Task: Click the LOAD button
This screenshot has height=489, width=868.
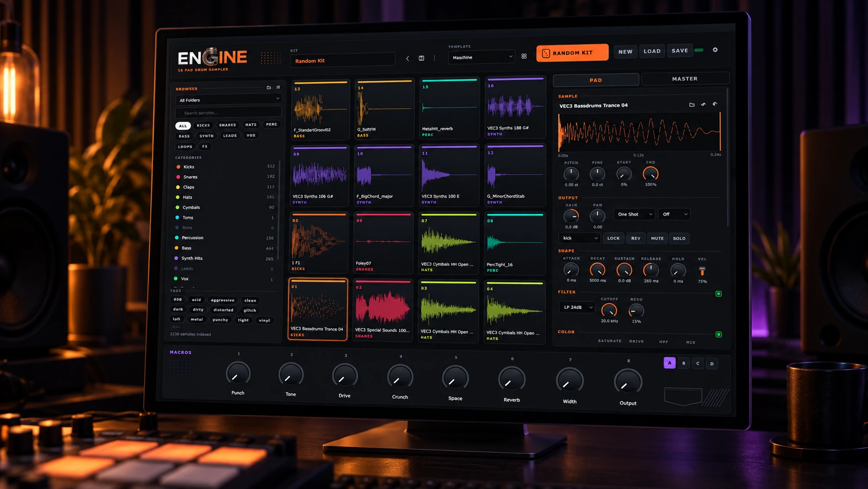Action: pyautogui.click(x=652, y=51)
